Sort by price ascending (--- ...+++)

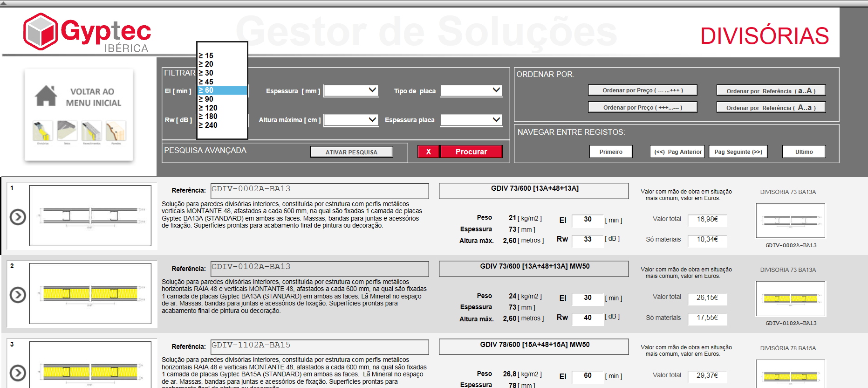642,90
